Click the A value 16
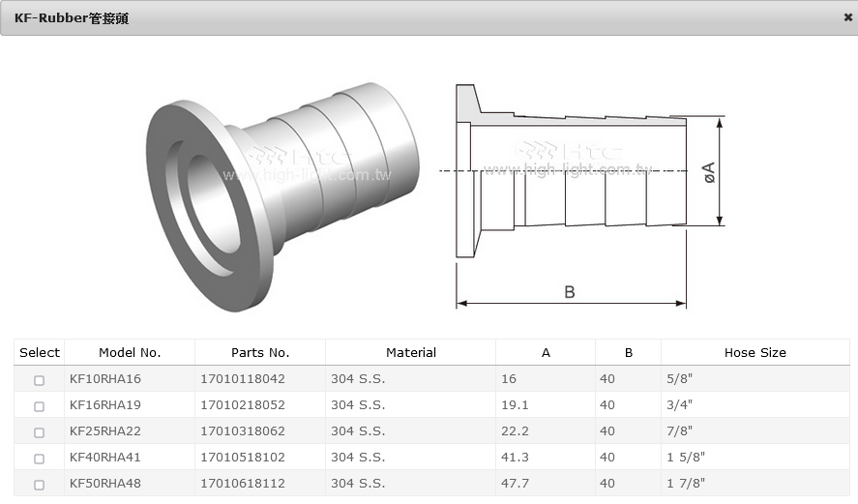858x504 pixels. [509, 378]
